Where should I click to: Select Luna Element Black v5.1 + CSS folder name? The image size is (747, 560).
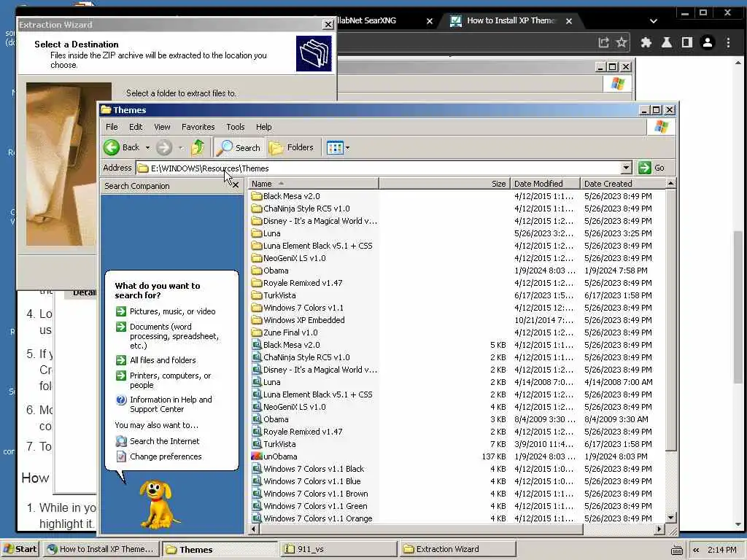click(318, 246)
